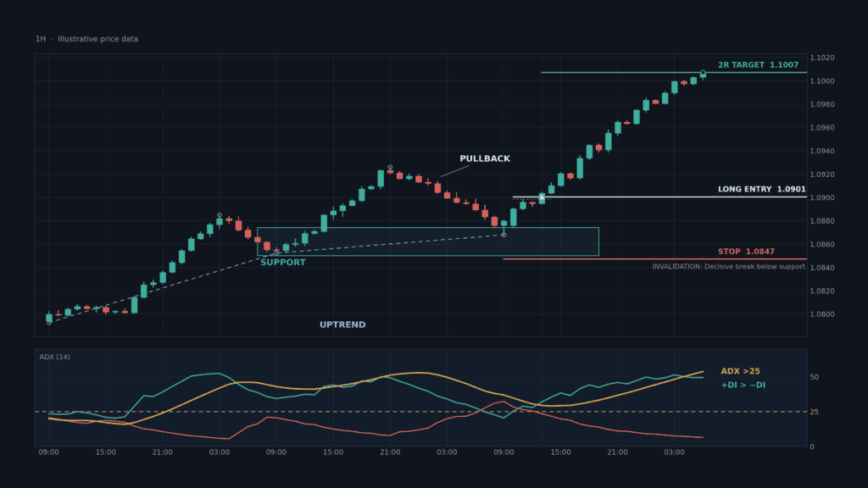
Task: Click the '1H · Illustrative price data' header
Action: pyautogui.click(x=87, y=39)
